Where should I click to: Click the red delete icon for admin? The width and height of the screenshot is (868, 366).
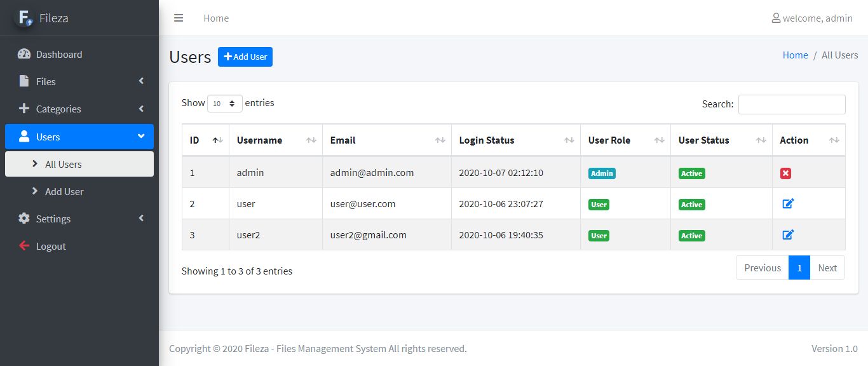[x=785, y=173]
